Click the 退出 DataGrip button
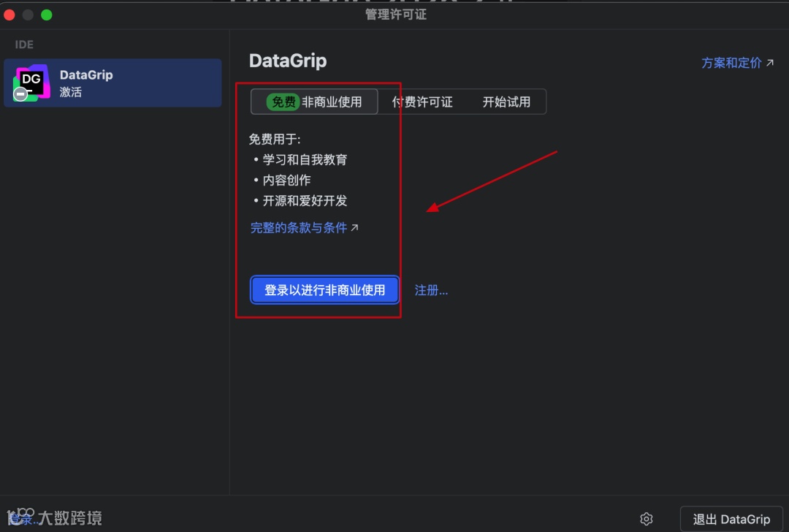This screenshot has height=532, width=789. pyautogui.click(x=731, y=519)
